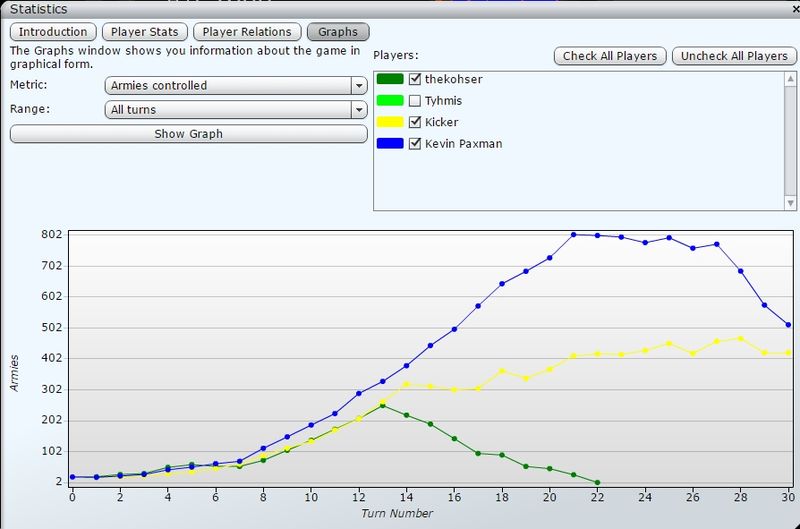
Task: Click Kicker yellow color swatch
Action: 390,122
